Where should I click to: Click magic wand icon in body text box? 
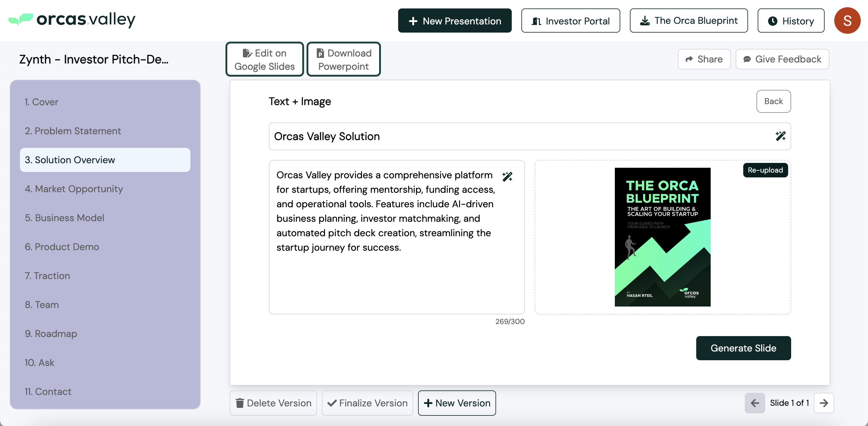507,176
